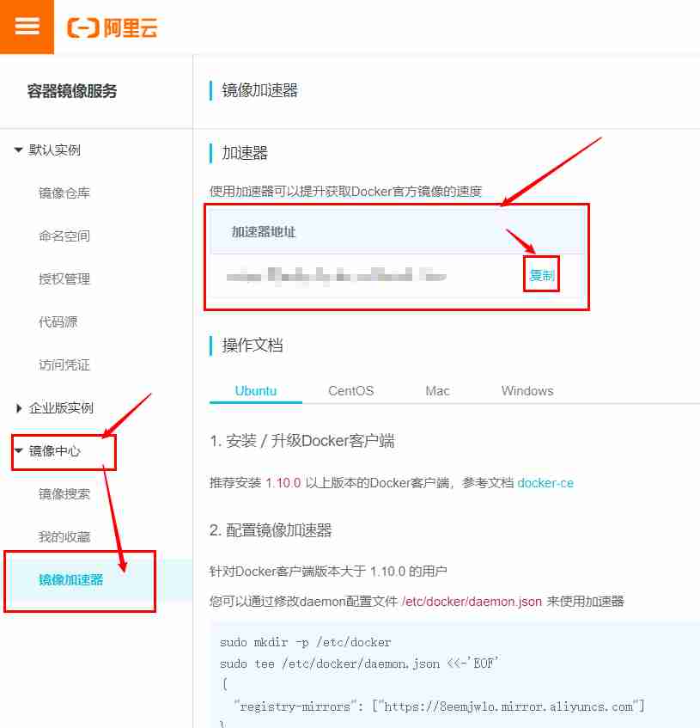The image size is (700, 728).
Task: Open the docker-ce documentation link
Action: [545, 483]
